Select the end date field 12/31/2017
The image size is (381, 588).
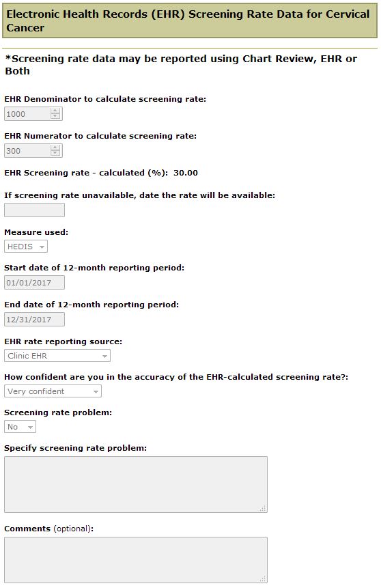[x=35, y=320]
